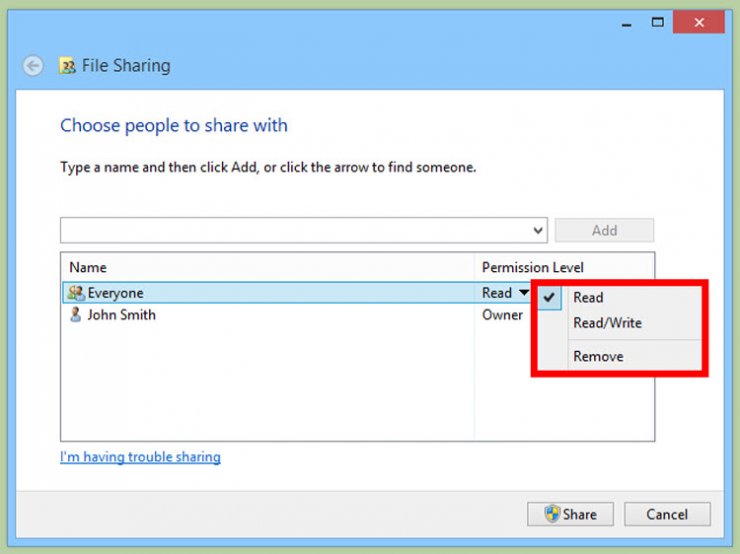Expand the Read permission dropdown for Everyone
This screenshot has height=554, width=740.
(524, 293)
